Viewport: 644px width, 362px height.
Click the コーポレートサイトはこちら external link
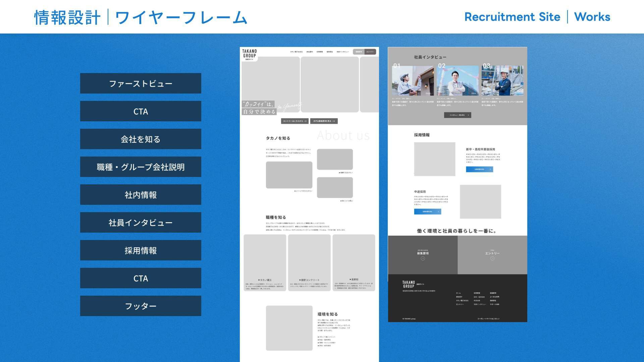tap(488, 319)
